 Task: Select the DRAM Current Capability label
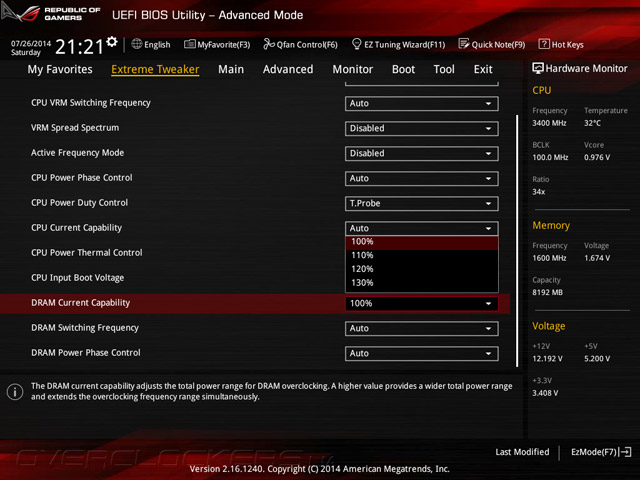(x=80, y=303)
